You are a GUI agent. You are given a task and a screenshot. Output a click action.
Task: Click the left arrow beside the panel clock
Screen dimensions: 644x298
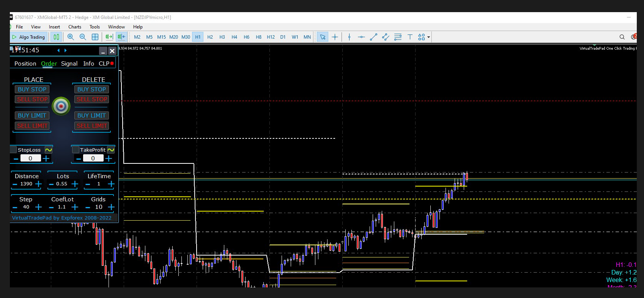pyautogui.click(x=58, y=50)
